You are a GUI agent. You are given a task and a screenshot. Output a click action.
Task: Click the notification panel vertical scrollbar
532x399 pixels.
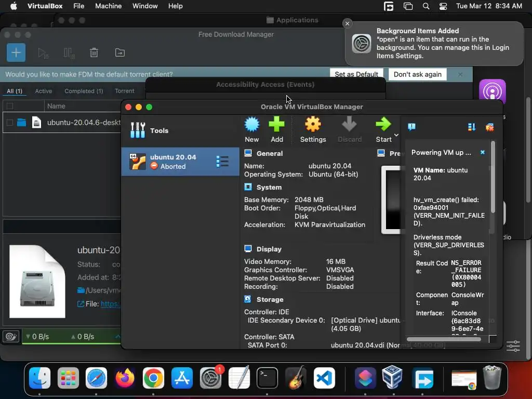493,178
